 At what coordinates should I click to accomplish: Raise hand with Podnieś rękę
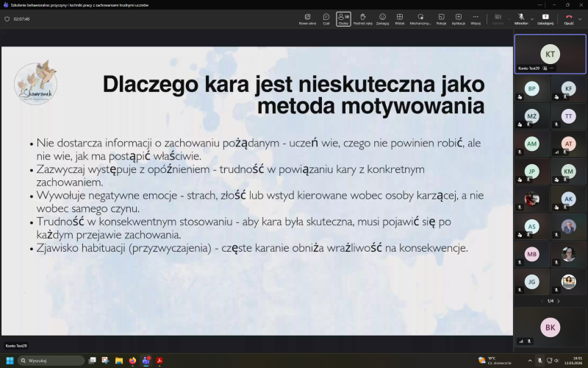(362, 18)
